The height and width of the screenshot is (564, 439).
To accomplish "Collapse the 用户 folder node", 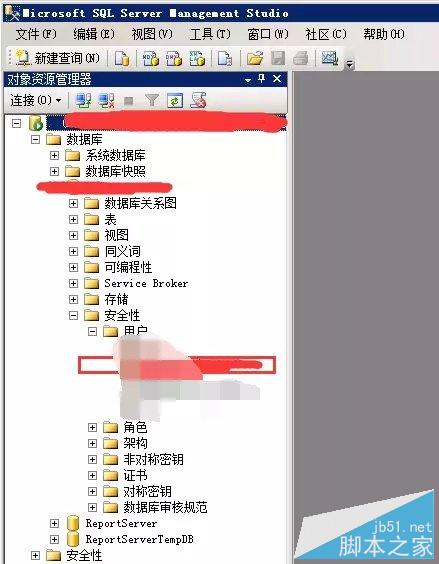I will [x=92, y=331].
